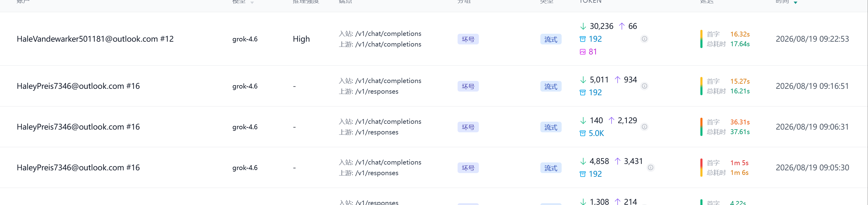Click info icon beside 4,858 tokens row

point(651,168)
